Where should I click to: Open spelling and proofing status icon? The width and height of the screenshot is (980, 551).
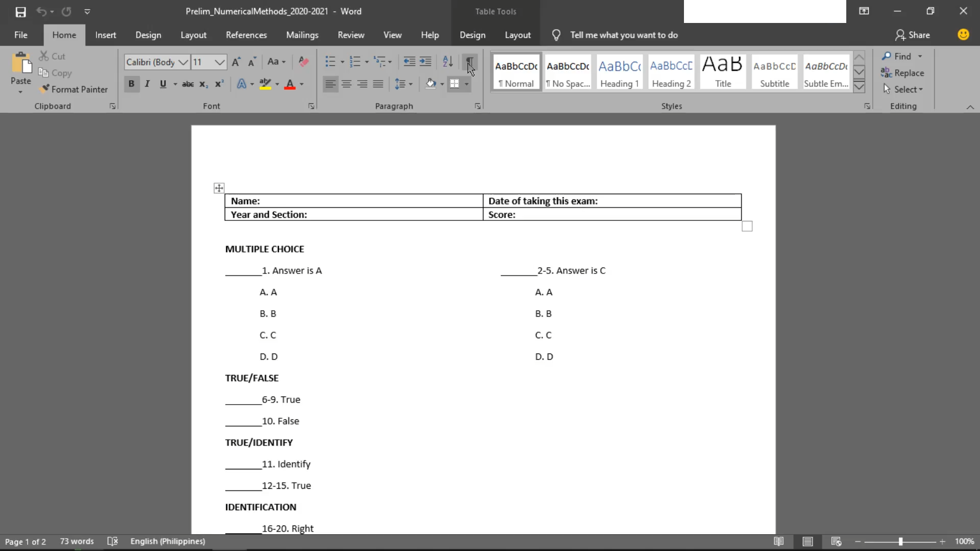point(113,541)
